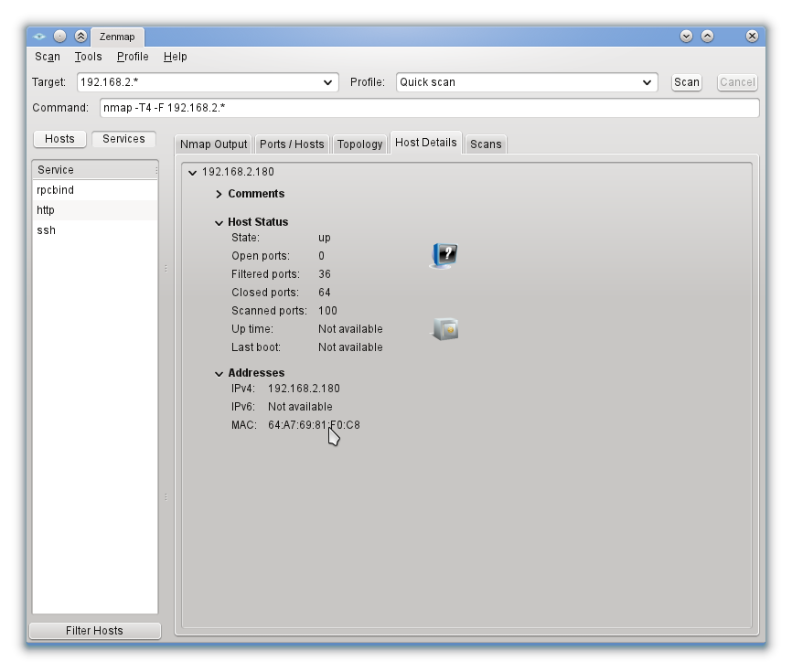Click the Zenmap title tab

117,37
